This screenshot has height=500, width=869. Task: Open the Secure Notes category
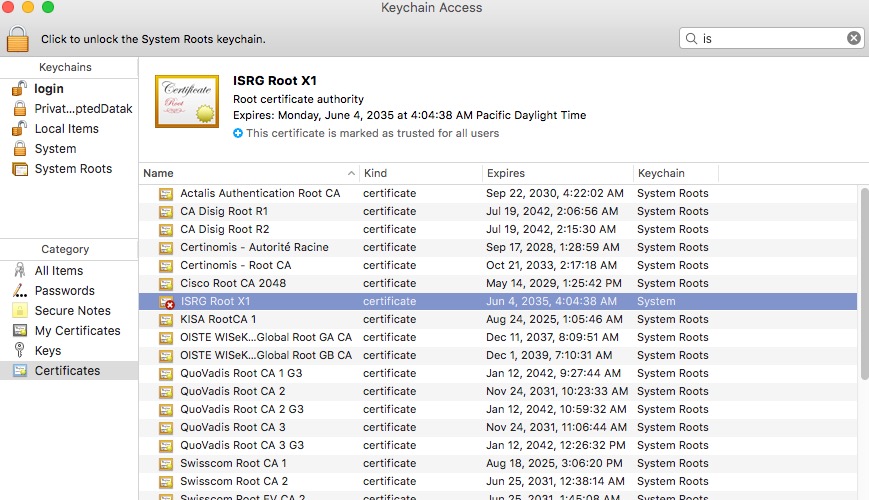[72, 311]
